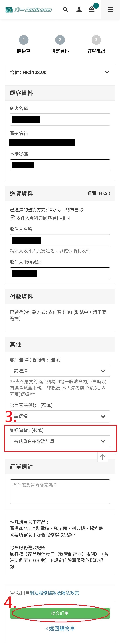Open the shopping cart icon
This screenshot has height=644, width=120.
click(x=92, y=10)
